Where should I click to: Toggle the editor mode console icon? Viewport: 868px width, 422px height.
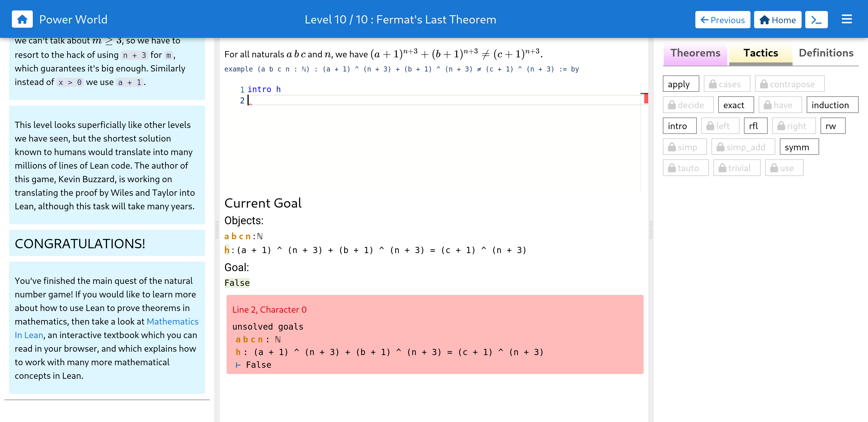click(816, 20)
